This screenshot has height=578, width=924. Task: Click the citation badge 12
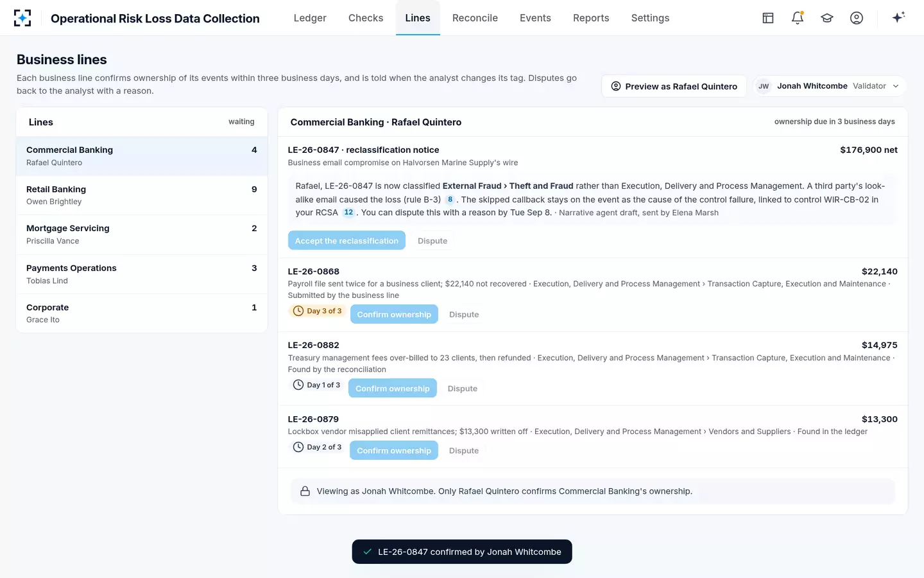pos(348,213)
